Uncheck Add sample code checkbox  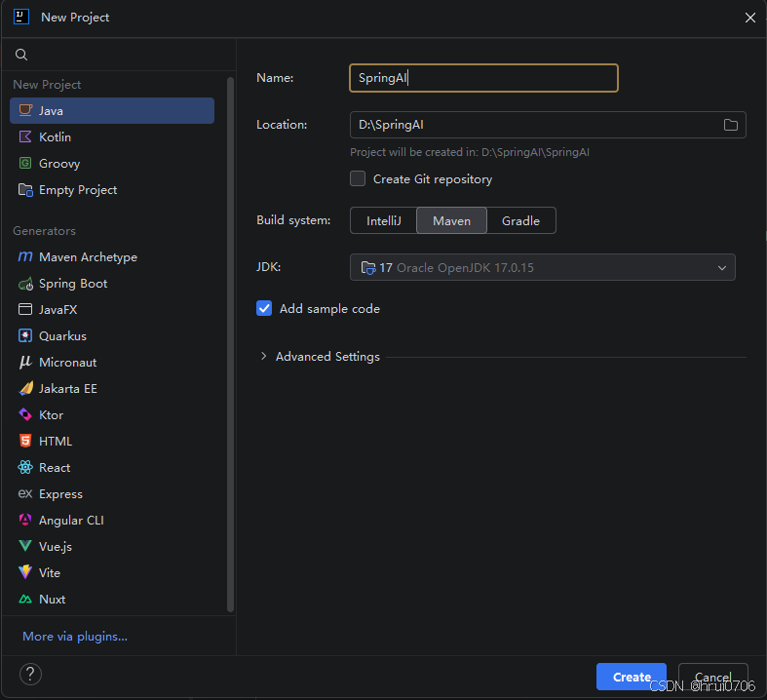click(x=264, y=308)
